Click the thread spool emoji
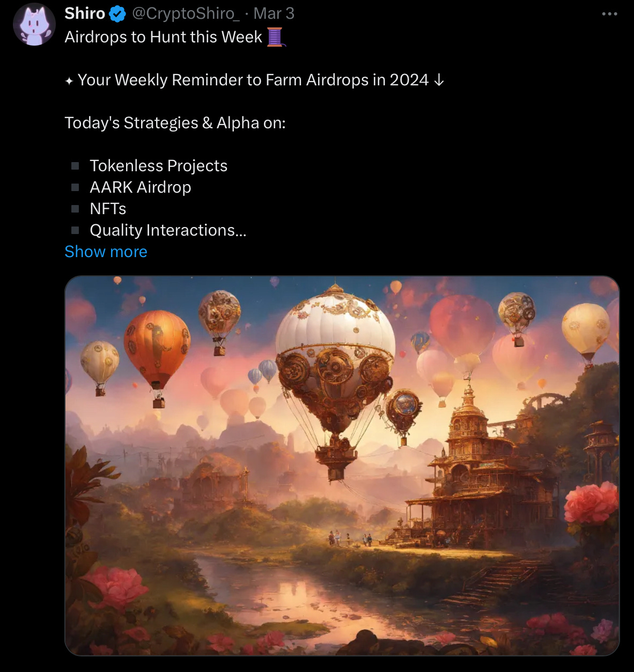Viewport: 634px width, 672px height. pos(275,37)
